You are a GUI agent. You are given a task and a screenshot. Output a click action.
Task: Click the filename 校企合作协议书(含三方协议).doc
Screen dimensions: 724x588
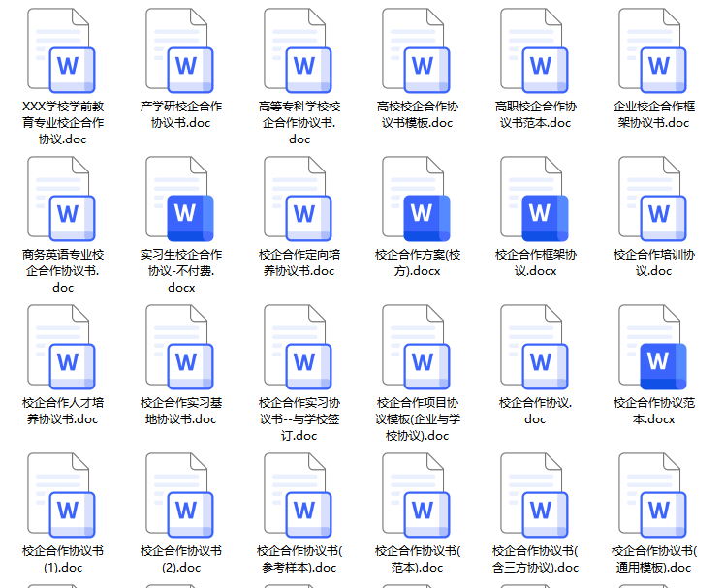click(x=536, y=559)
